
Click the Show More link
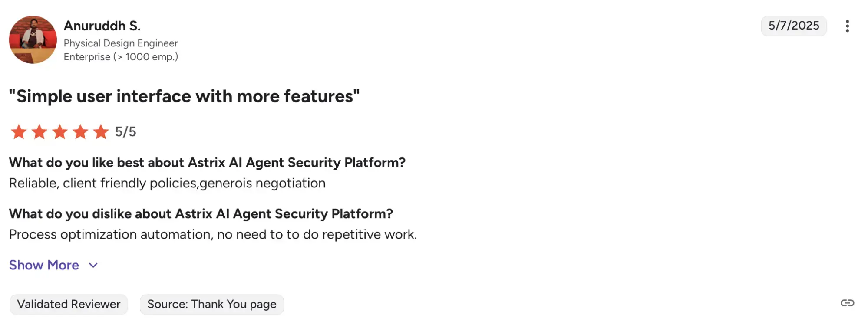pos(44,265)
